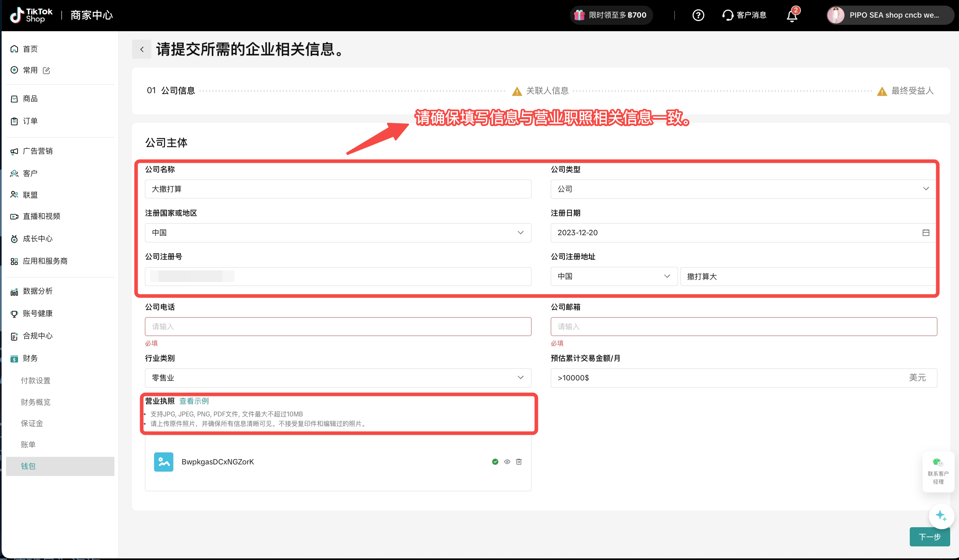Image resolution: width=959 pixels, height=560 pixels.
Task: Click calendar icon in 注册日期 field
Action: click(x=926, y=232)
